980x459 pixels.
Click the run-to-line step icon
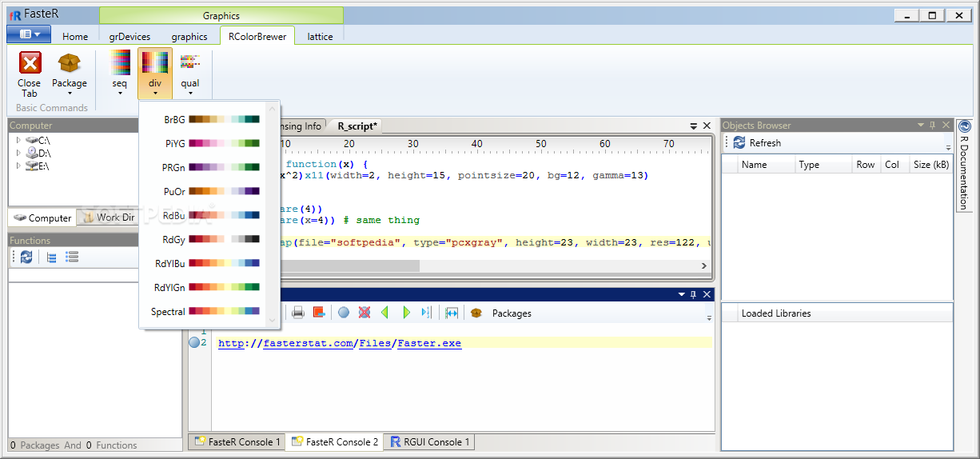tap(426, 313)
